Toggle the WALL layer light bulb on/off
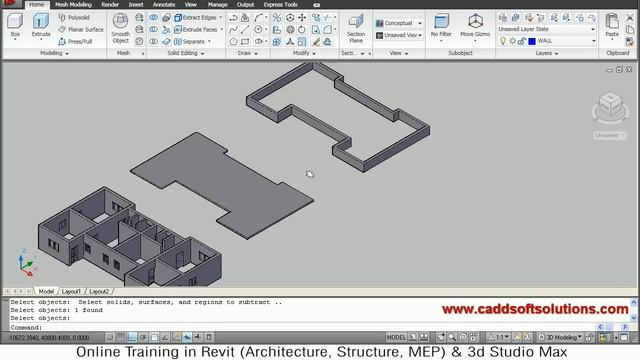Screen dimensions: 640x360 coord(503,41)
